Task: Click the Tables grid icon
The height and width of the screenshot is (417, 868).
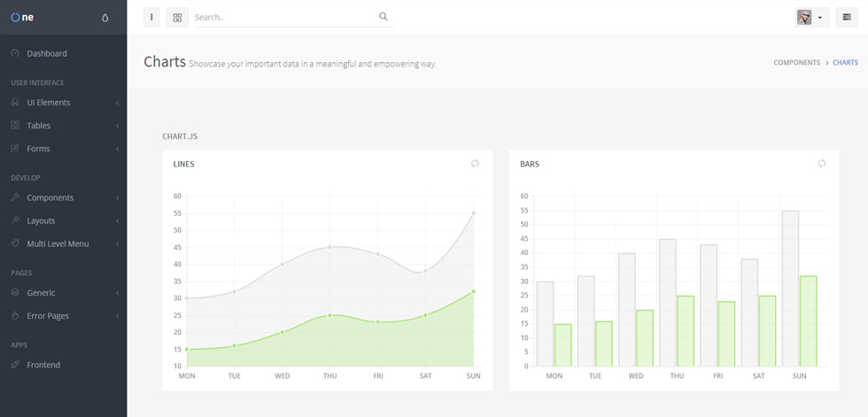Action: click(x=16, y=126)
